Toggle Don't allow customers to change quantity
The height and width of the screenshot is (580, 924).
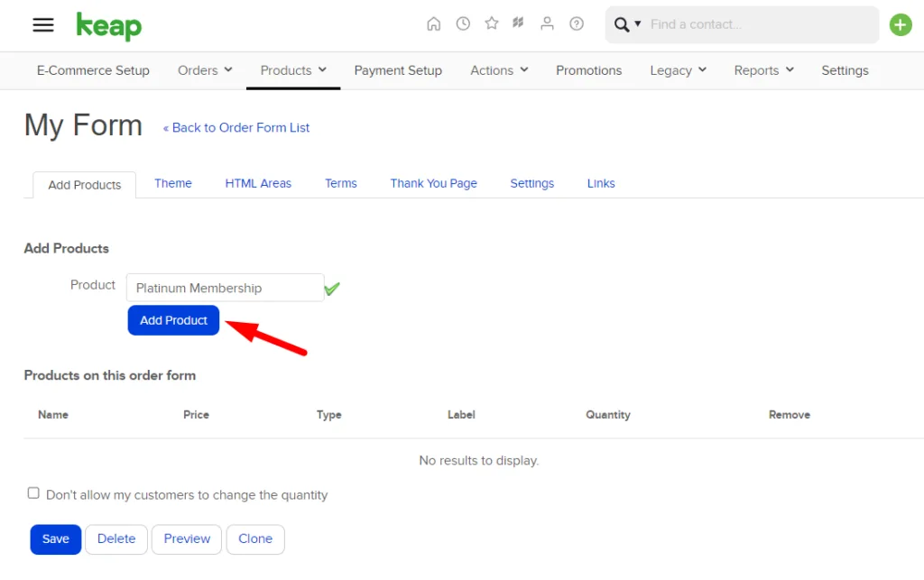click(33, 493)
